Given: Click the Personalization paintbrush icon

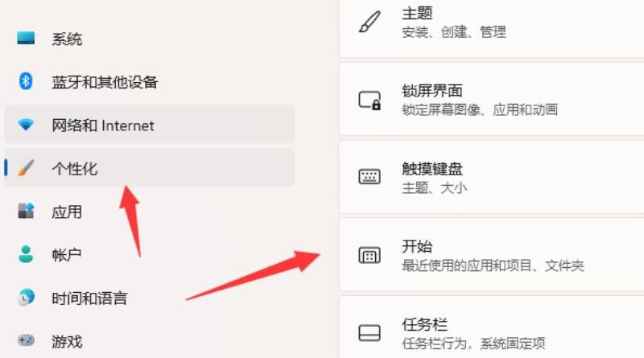Looking at the screenshot, I should tap(26, 168).
